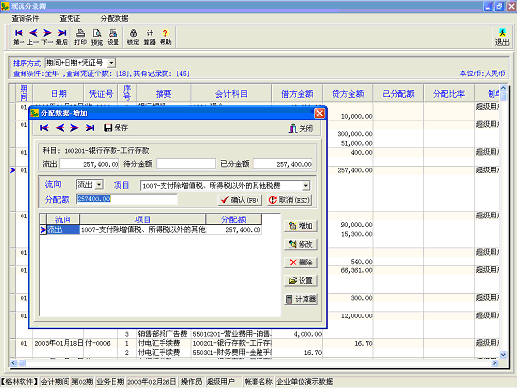Click the 项目 column header in dialog
This screenshot has width=517, height=388.
pos(143,220)
